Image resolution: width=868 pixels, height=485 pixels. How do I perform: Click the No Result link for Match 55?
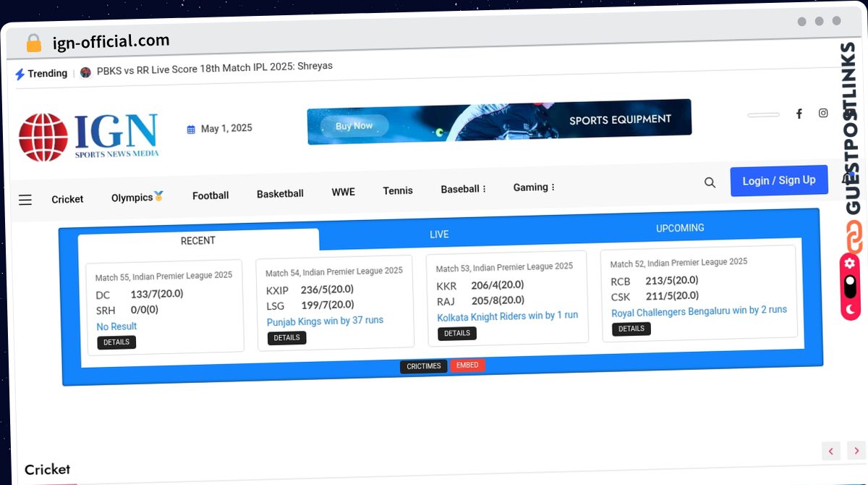tap(116, 326)
